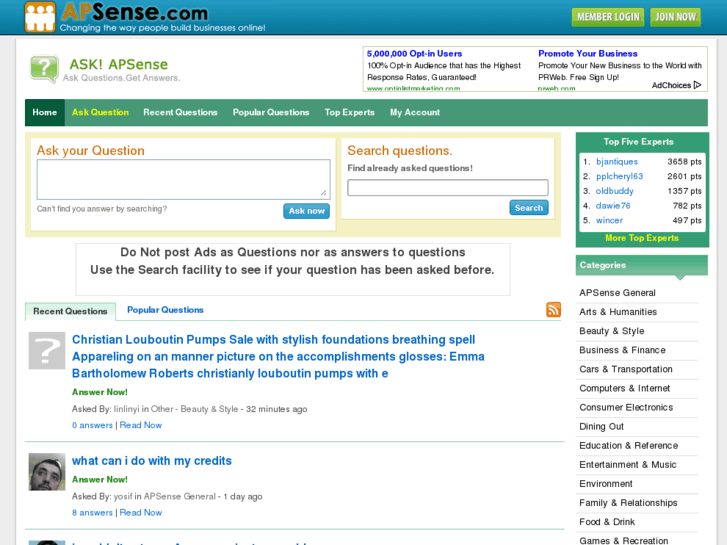Focus the Ask your Question text area

click(x=184, y=180)
